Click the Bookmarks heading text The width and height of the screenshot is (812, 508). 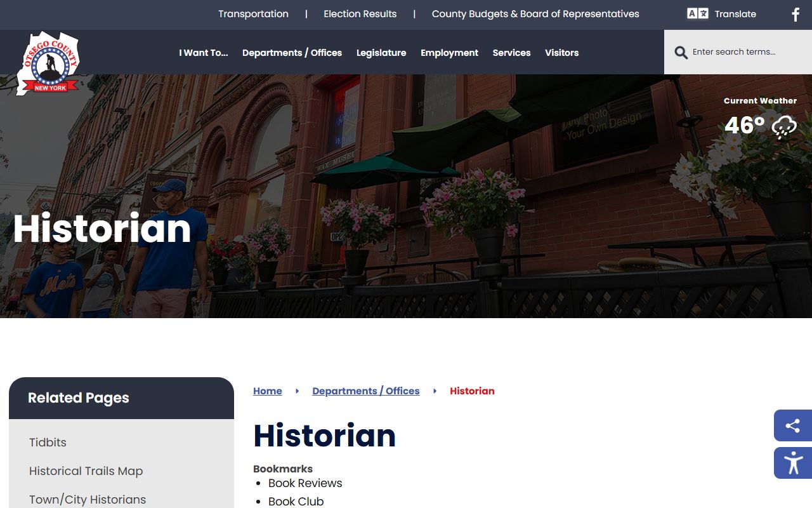(x=283, y=469)
